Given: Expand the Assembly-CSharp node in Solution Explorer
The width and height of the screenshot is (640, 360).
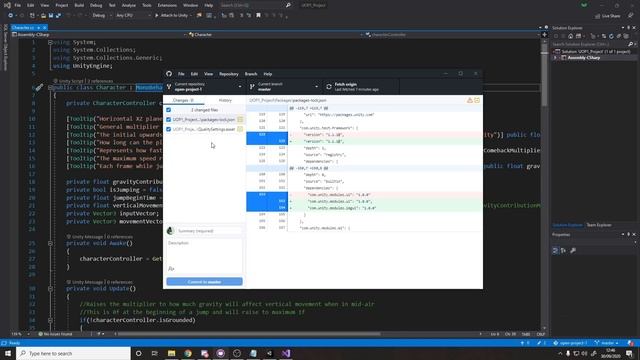Looking at the screenshot, I should click(x=555, y=58).
